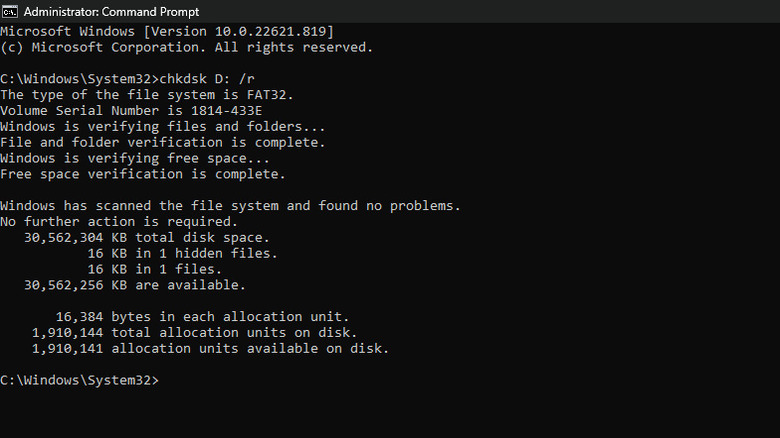
Task: Click the "Administrator: Command Prompt" window title
Action: pyautogui.click(x=110, y=12)
